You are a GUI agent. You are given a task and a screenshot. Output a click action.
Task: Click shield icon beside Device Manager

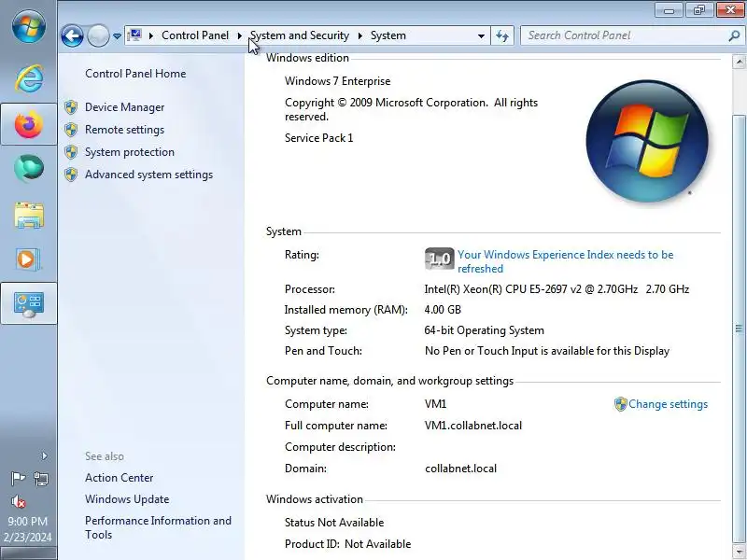pyautogui.click(x=71, y=107)
